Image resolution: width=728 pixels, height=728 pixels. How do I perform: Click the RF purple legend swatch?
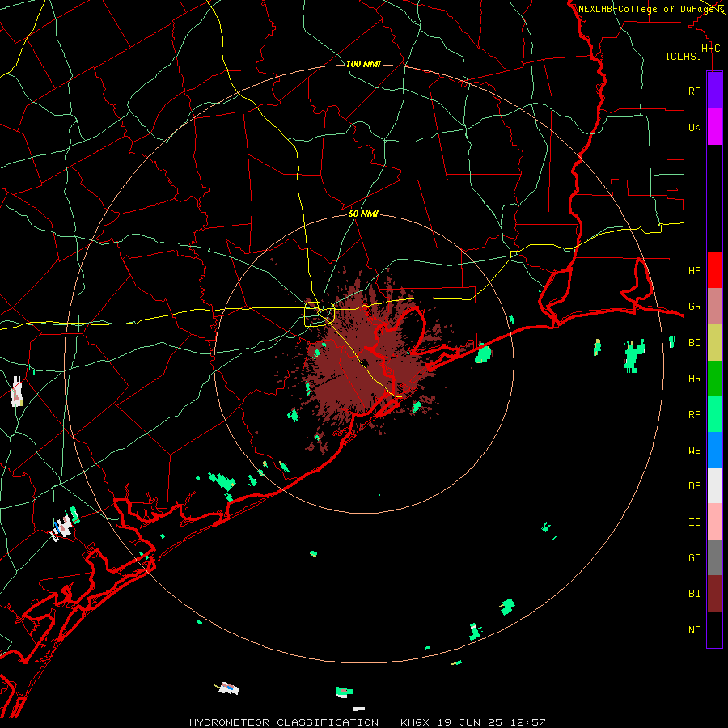(x=714, y=91)
